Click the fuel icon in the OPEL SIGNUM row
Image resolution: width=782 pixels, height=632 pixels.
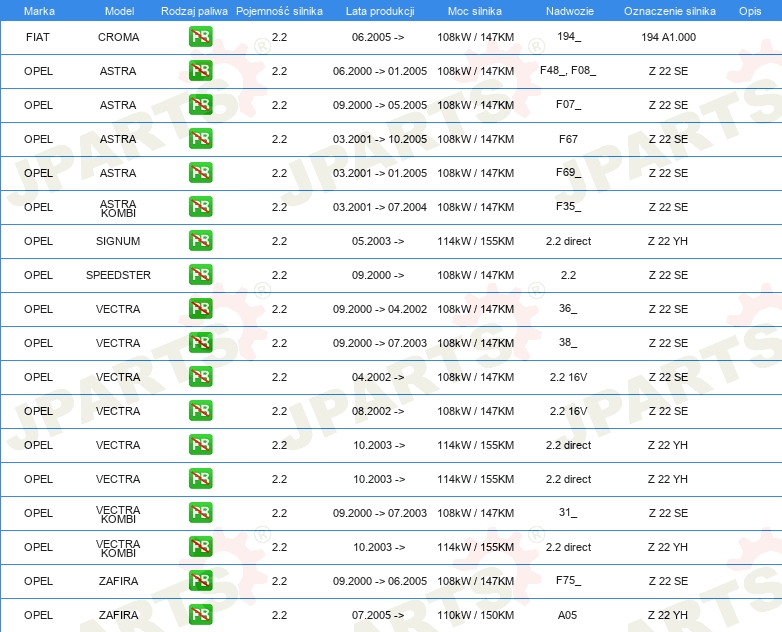[x=200, y=241]
